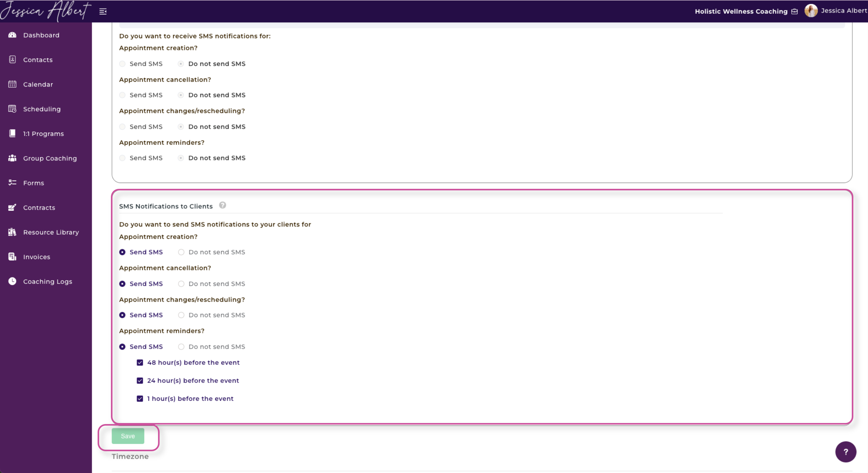Choose Send SMS for coach appointment creation
The width and height of the screenshot is (868, 473).
pos(122,64)
